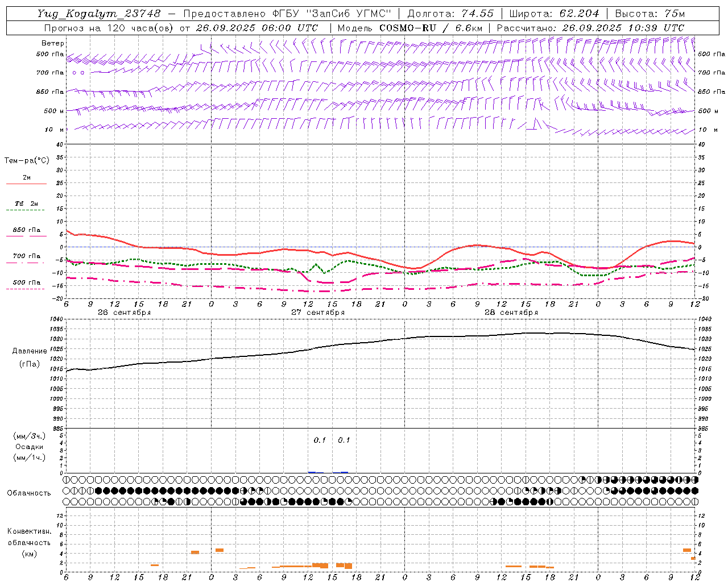Select the longitude value Долгота: 74.55

[x=451, y=14]
